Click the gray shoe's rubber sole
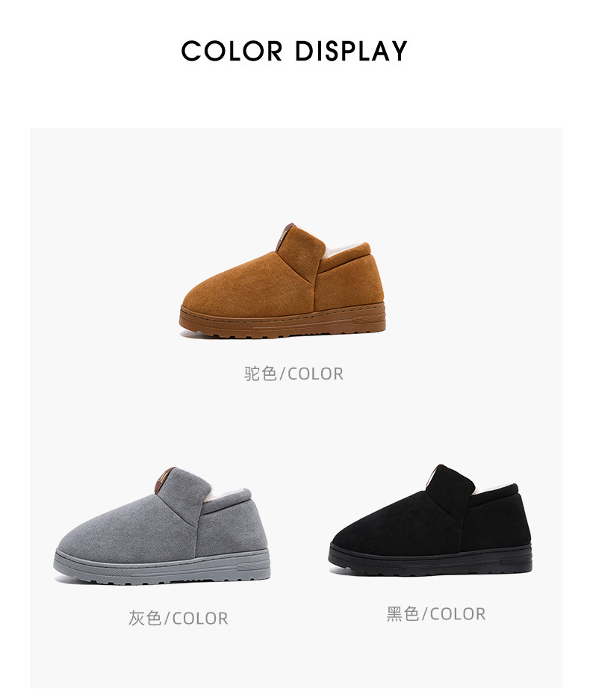This screenshot has height=700, width=590. 161,566
